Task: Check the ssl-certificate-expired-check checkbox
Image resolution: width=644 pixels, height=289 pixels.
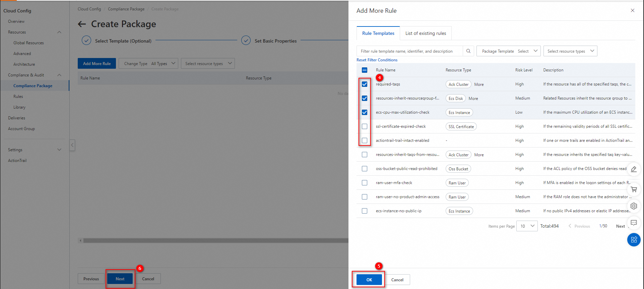Action: click(x=365, y=126)
